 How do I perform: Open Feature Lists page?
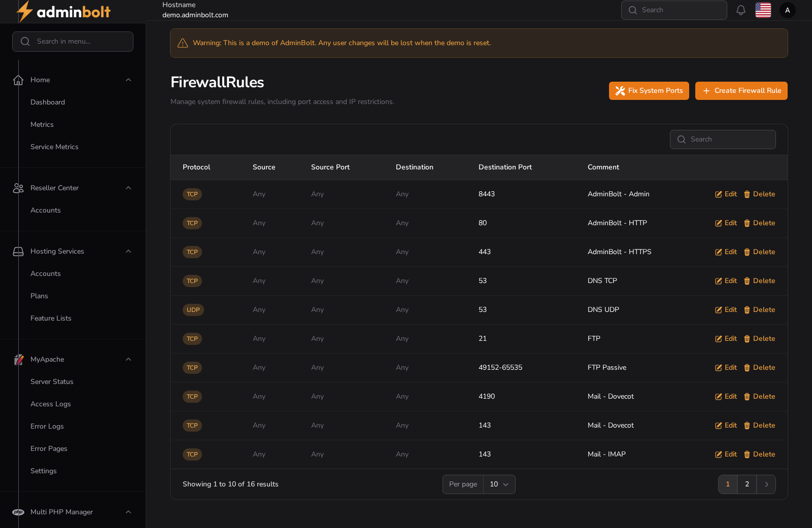(x=51, y=318)
